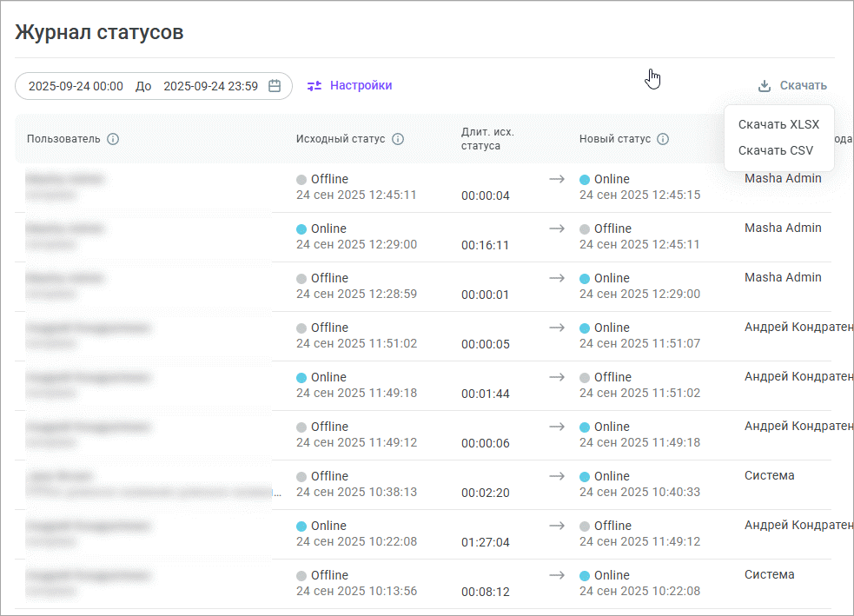Click info icon next to Исходный статус
The image size is (854, 616).
[398, 139]
